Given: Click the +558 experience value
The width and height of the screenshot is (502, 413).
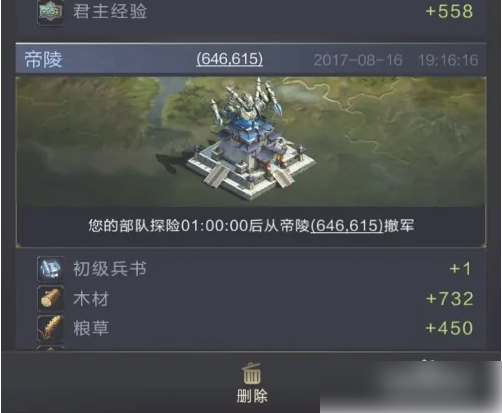Looking at the screenshot, I should click(449, 11).
